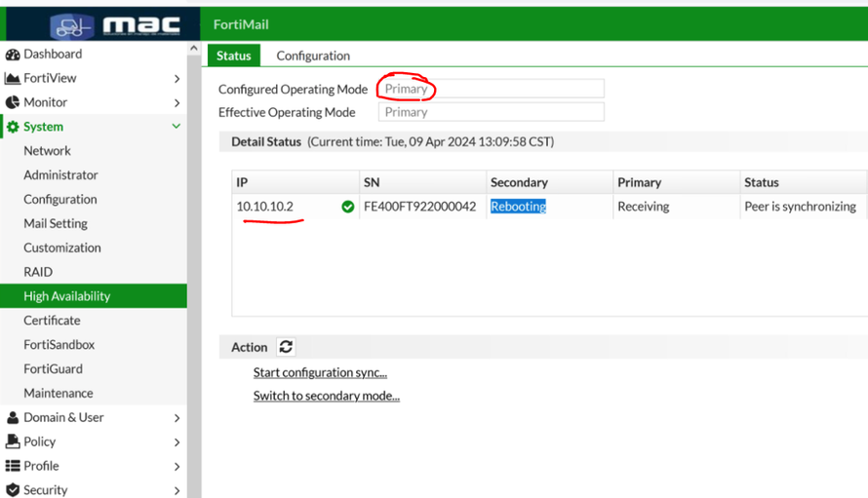Click the Dashboard palette icon
Viewport: 868px width, 498px height.
pos(13,55)
